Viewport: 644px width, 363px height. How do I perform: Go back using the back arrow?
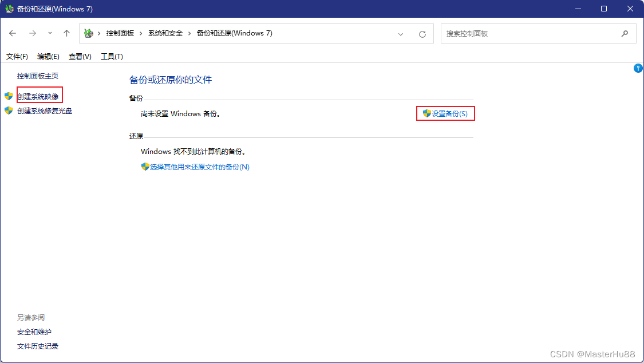13,33
